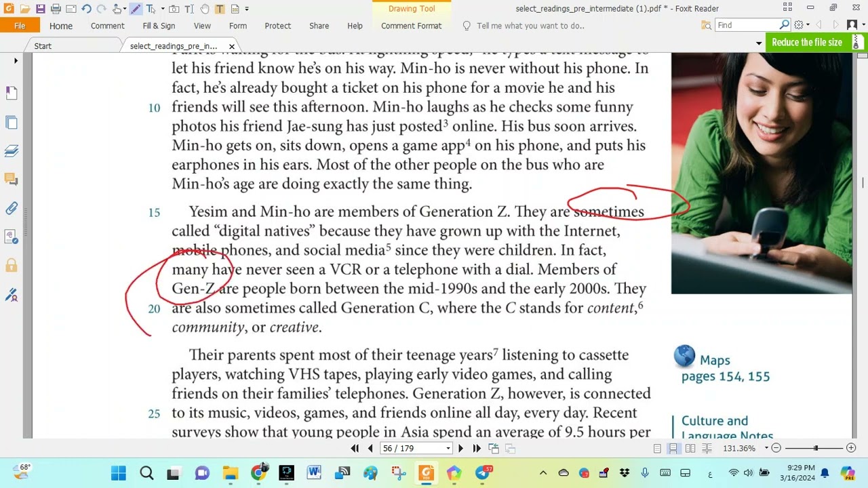Open the File menu
868x488 pixels.
pyautogui.click(x=20, y=26)
